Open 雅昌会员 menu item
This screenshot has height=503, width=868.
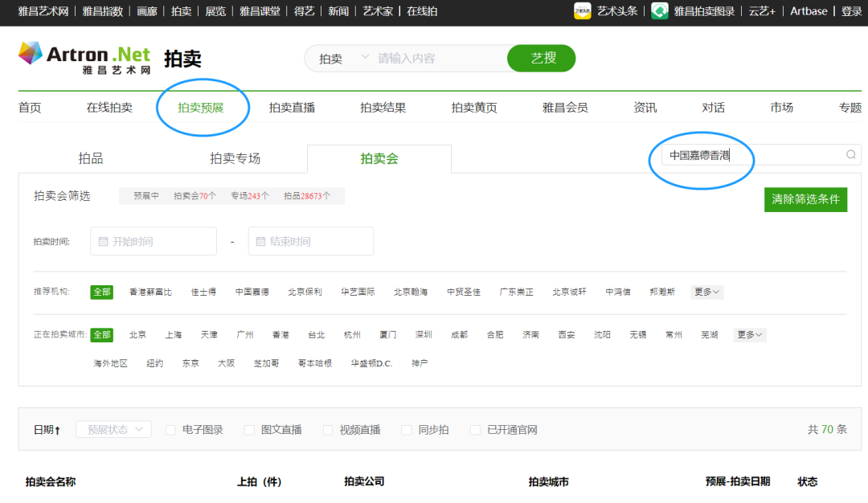pos(565,108)
